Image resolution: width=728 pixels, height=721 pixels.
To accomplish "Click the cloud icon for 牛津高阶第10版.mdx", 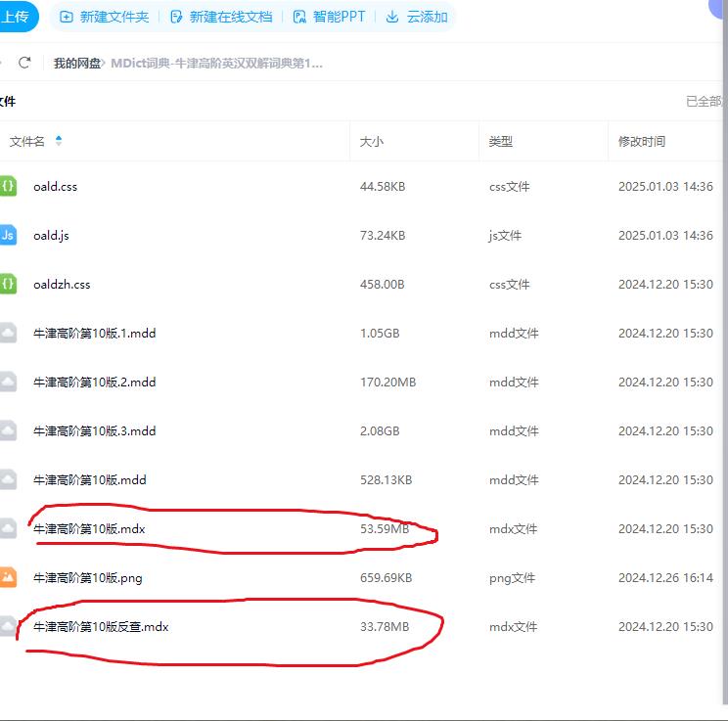I will 8,528.
